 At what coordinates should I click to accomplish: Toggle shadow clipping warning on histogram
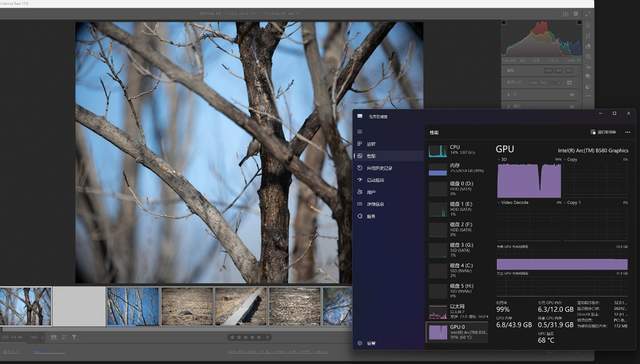pyautogui.click(x=504, y=23)
